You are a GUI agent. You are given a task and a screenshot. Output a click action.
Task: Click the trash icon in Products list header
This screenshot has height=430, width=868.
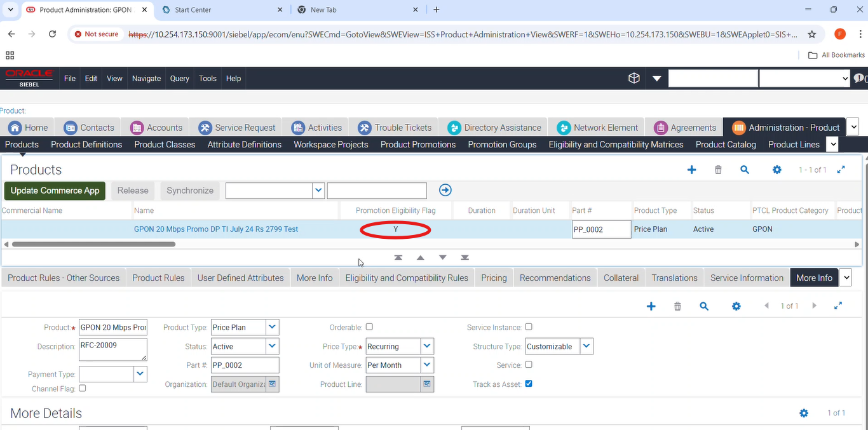[x=718, y=170]
